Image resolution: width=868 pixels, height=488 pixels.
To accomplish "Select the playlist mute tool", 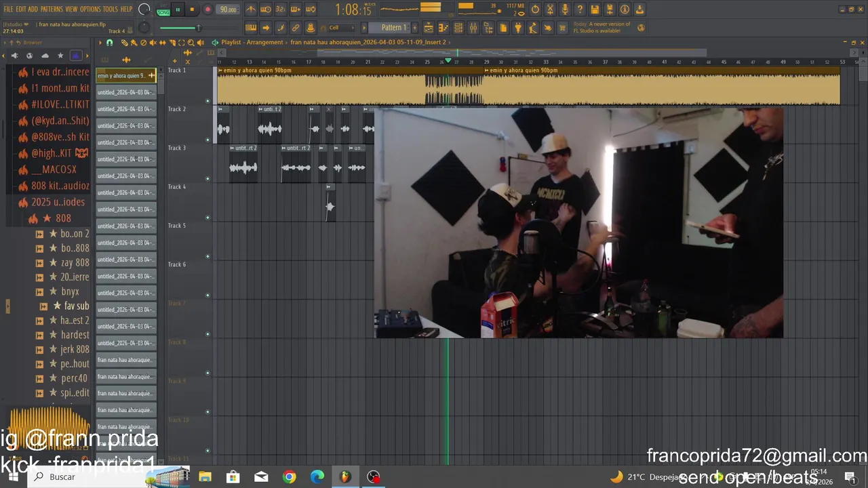I will (x=153, y=42).
